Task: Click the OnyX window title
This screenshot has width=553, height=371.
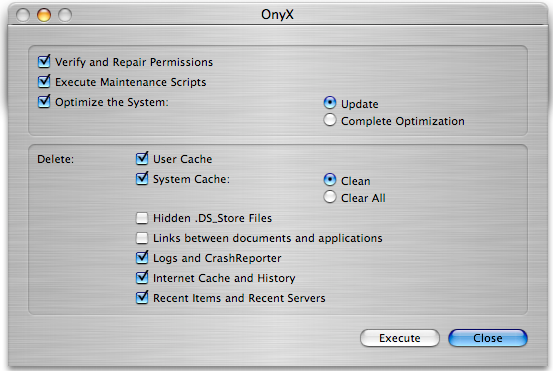Action: (277, 14)
